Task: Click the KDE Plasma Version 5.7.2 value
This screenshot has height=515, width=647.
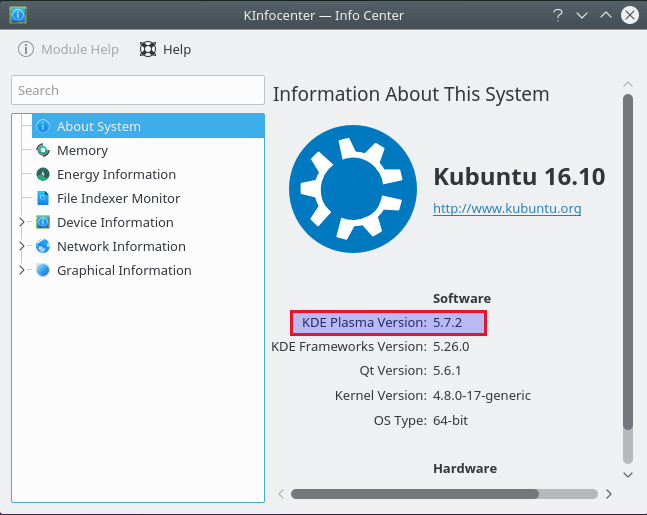Action: click(447, 323)
